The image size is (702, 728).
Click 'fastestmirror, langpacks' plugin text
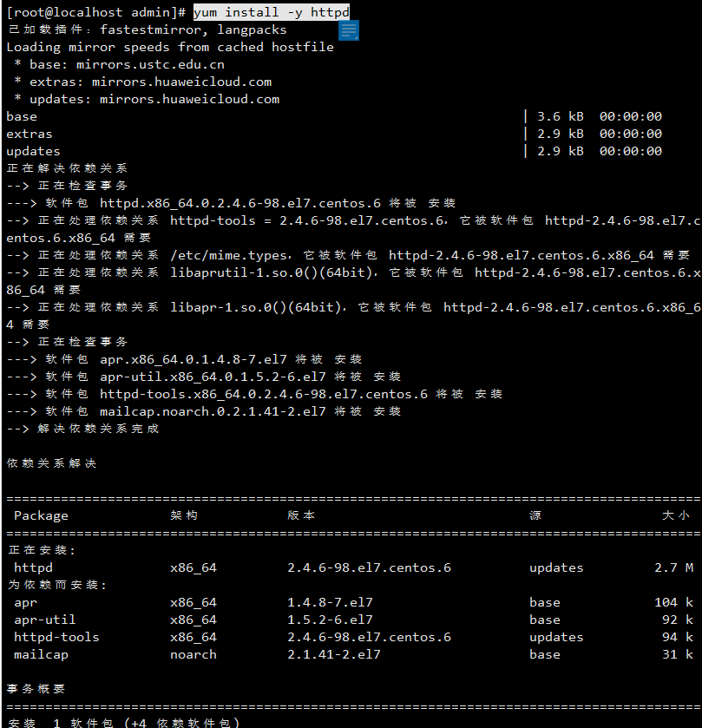(194, 30)
